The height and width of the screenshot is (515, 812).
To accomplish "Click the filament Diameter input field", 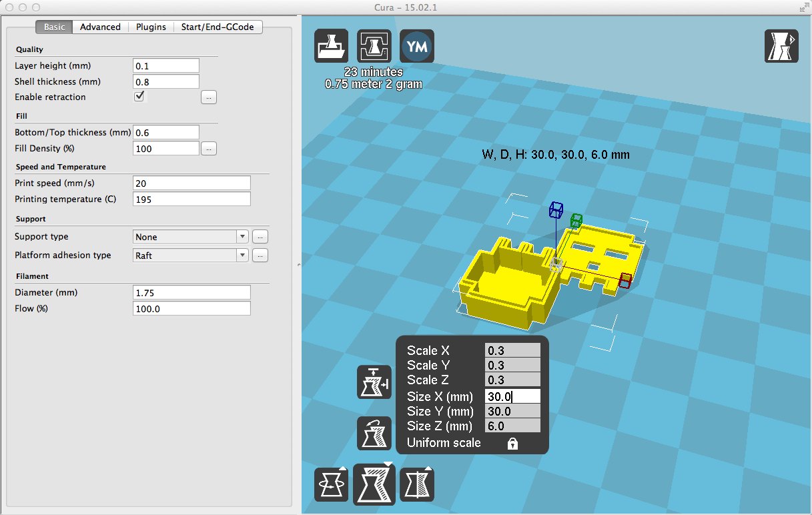I will pyautogui.click(x=192, y=293).
